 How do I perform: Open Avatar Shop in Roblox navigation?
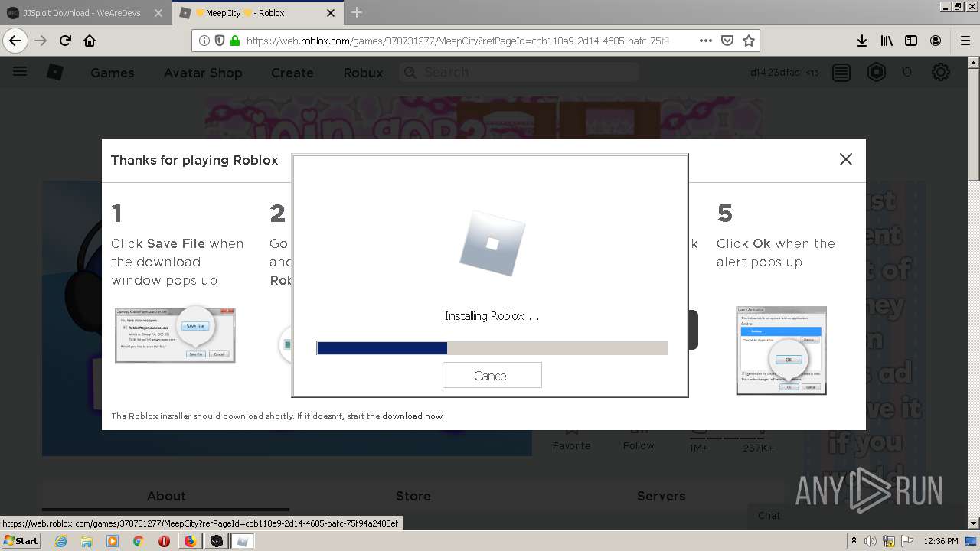pos(203,73)
